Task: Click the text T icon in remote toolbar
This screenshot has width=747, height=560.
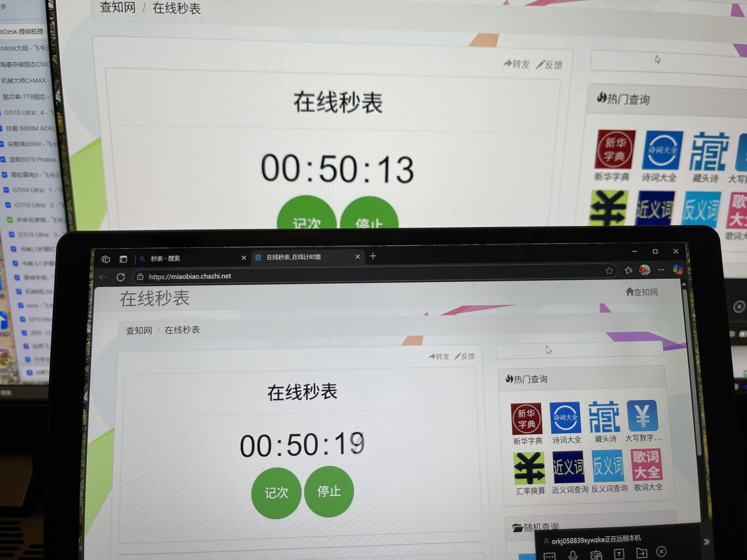Action: click(619, 554)
